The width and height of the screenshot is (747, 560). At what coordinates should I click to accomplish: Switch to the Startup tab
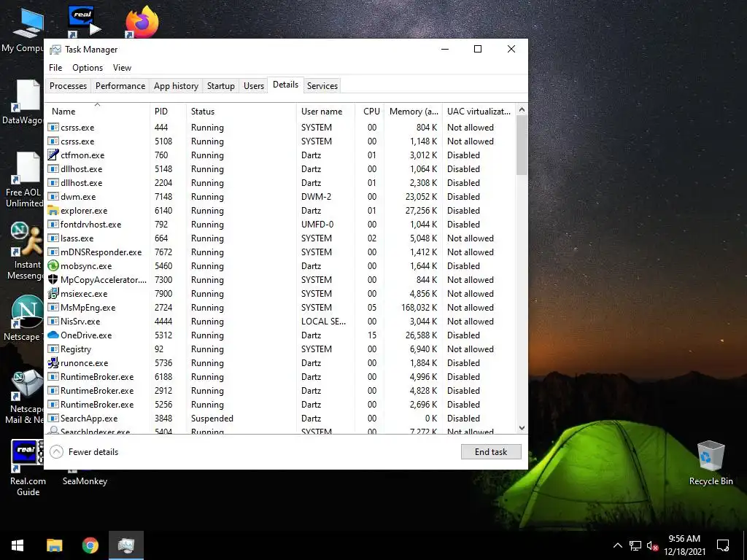pyautogui.click(x=220, y=86)
